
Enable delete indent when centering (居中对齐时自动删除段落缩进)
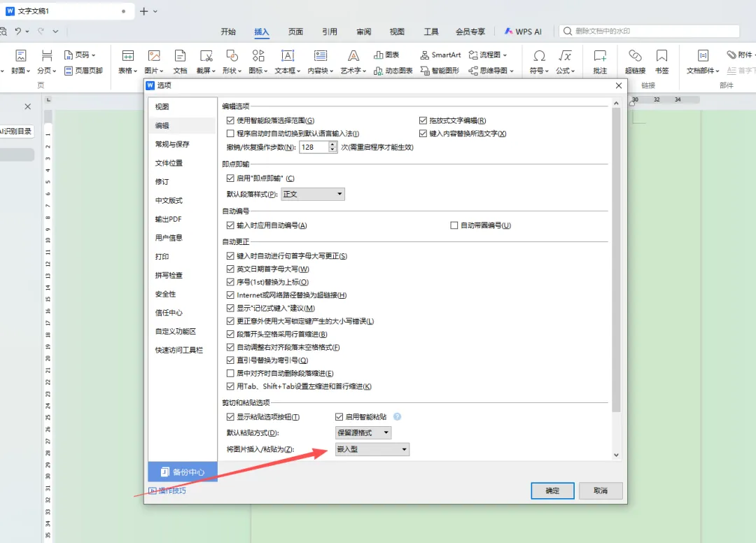coord(230,374)
